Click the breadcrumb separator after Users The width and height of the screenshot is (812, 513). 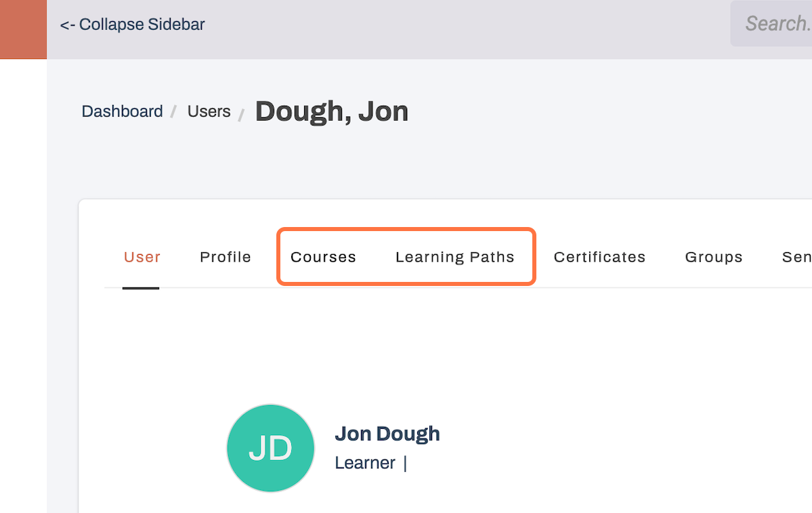[241, 112]
